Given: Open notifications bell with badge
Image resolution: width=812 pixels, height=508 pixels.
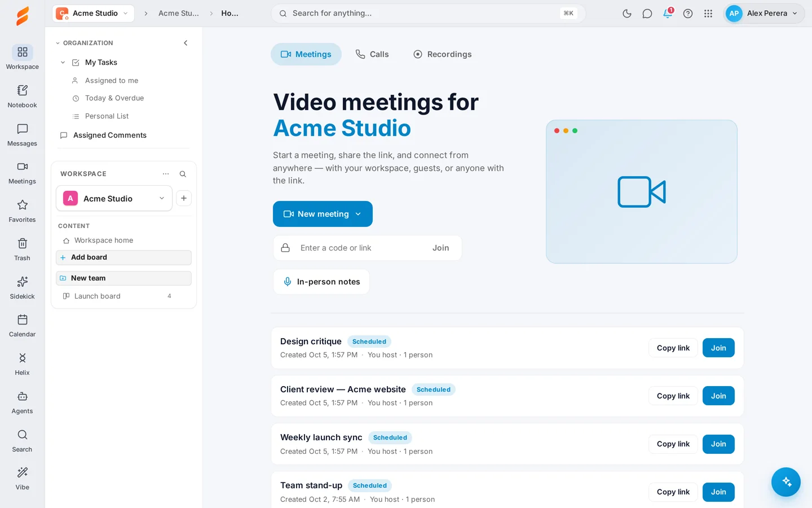Looking at the screenshot, I should click(x=668, y=13).
